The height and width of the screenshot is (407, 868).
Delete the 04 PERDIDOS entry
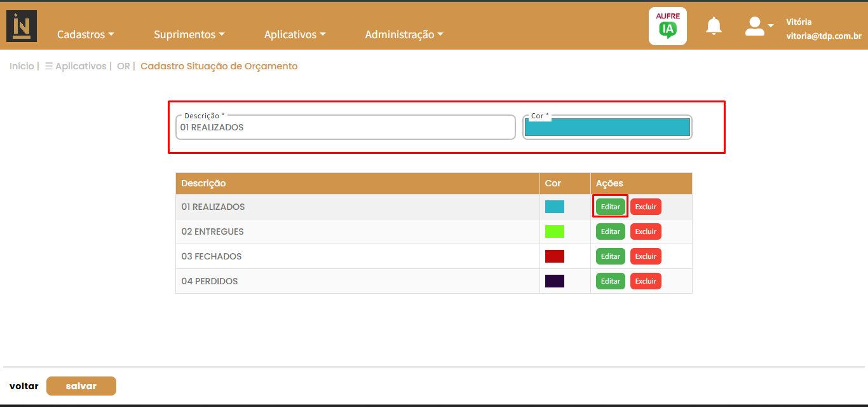(x=646, y=281)
